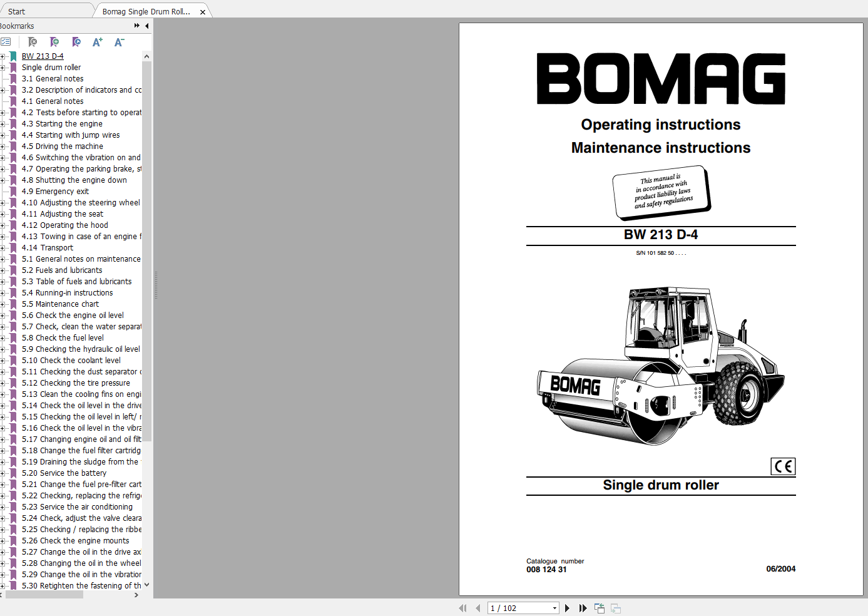Click the 06/2004 date on the page
Viewport: 868px width, 616px height.
click(781, 569)
